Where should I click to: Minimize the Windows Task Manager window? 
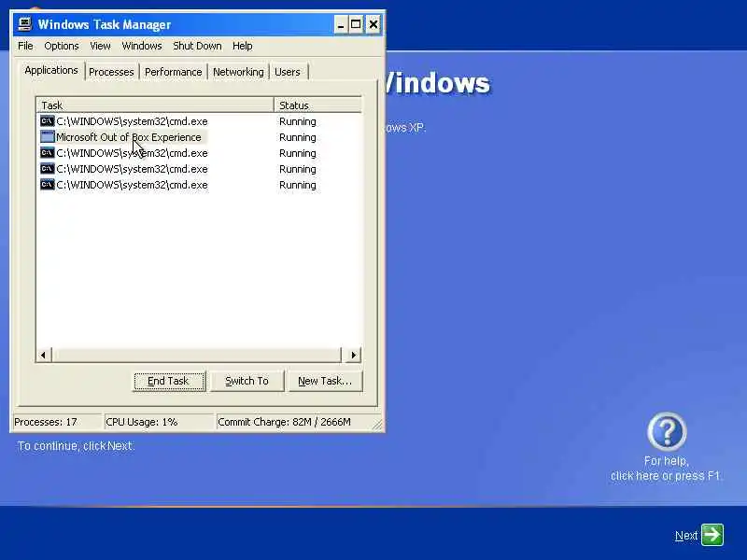pyautogui.click(x=341, y=24)
